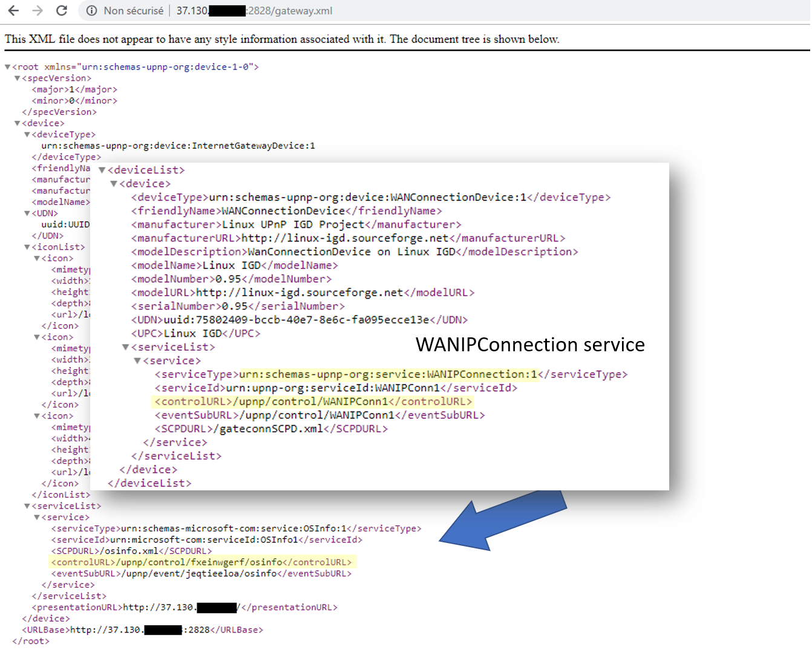The image size is (812, 653).
Task: Click the highlighted /upnp/control/WANIPConn1 controlURL line
Action: [313, 401]
